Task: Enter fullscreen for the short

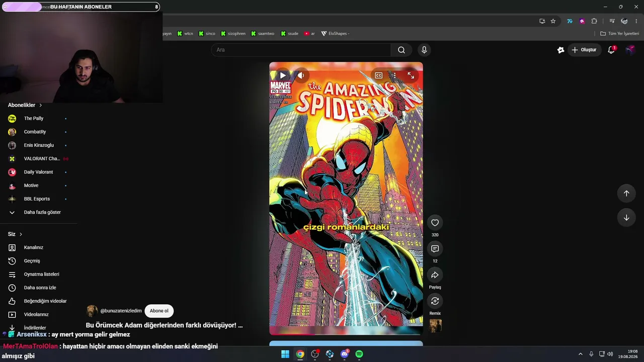Action: tap(411, 75)
